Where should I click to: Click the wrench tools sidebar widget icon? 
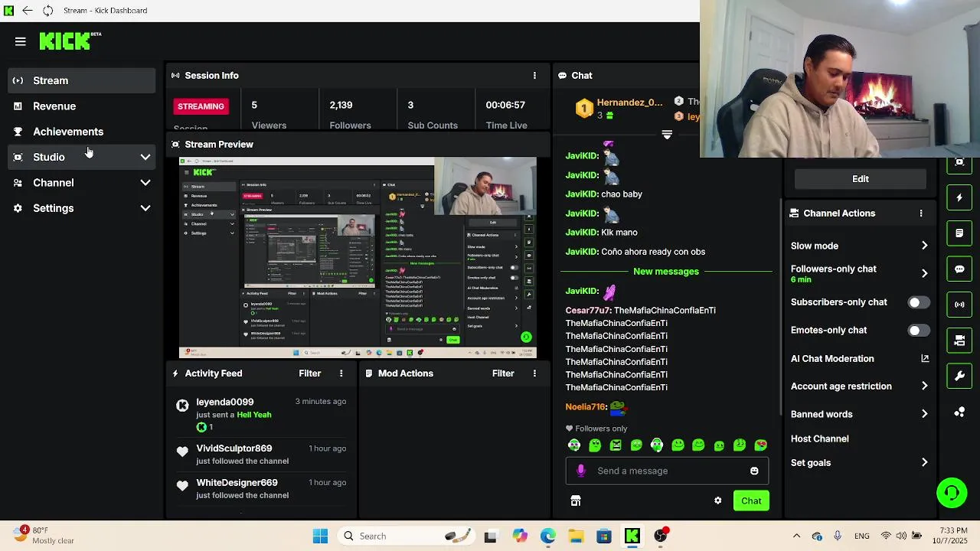coord(959,376)
